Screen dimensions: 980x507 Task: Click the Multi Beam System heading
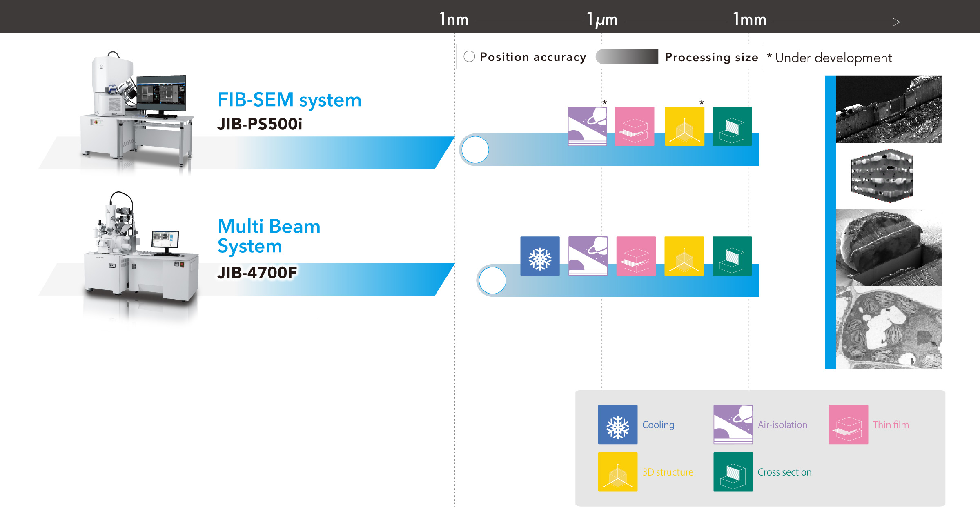(269, 236)
